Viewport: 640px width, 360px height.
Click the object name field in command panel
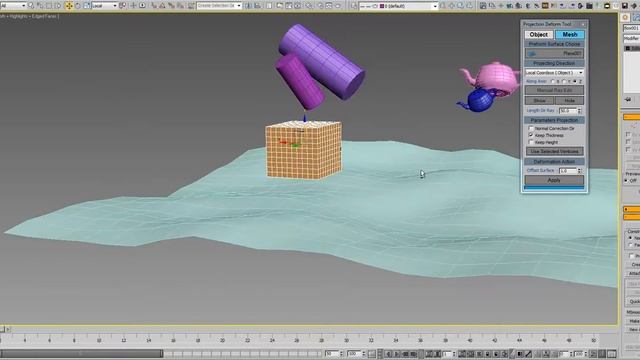[x=632, y=28]
